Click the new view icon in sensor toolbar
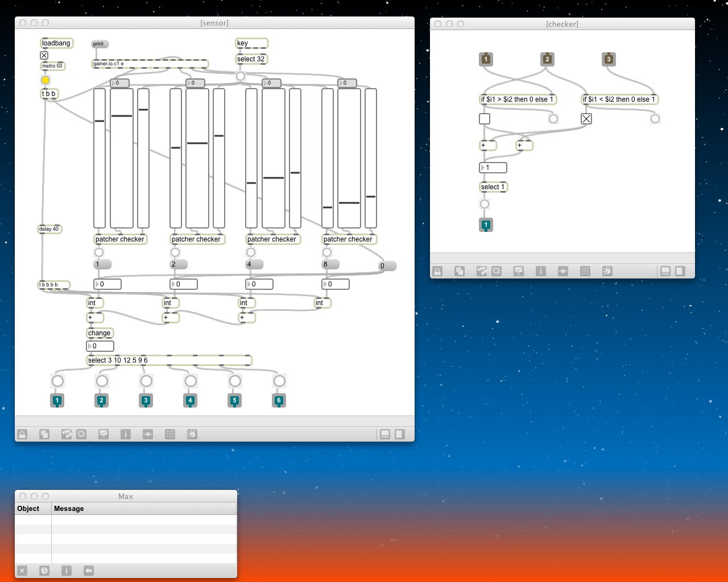728x582 pixels. click(x=44, y=434)
